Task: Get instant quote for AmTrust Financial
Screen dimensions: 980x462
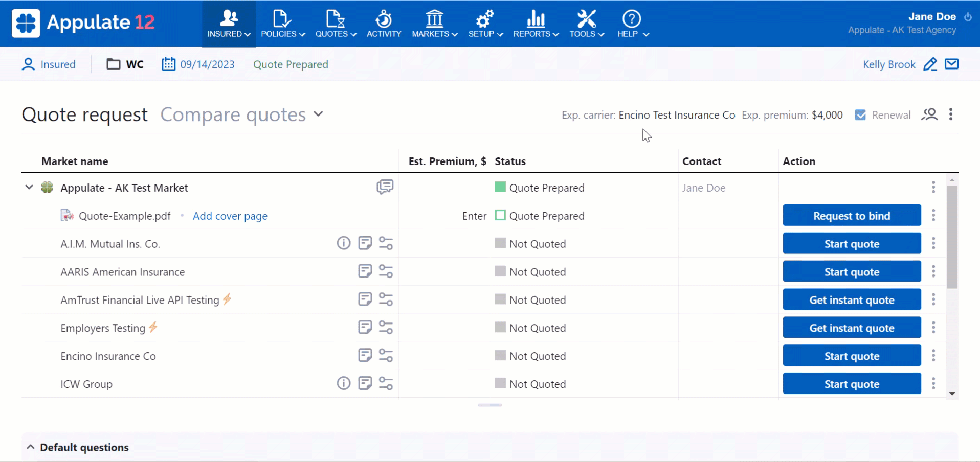Action: click(852, 300)
